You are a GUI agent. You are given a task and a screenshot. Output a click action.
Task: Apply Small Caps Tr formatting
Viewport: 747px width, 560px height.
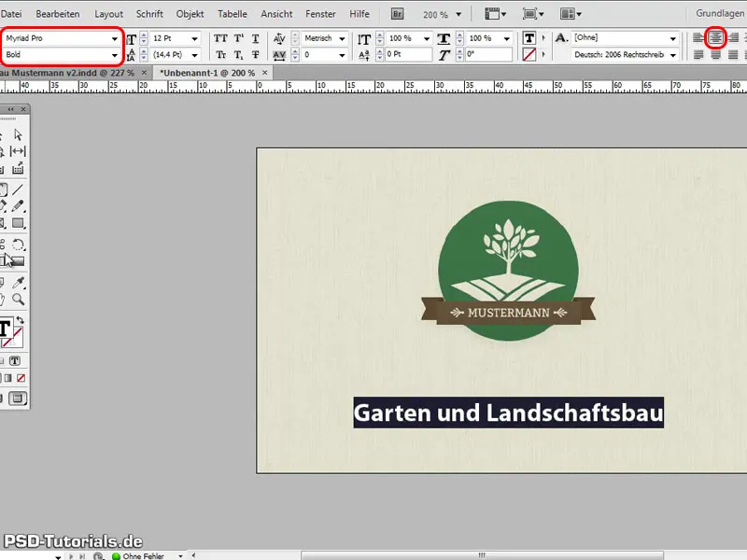(220, 55)
